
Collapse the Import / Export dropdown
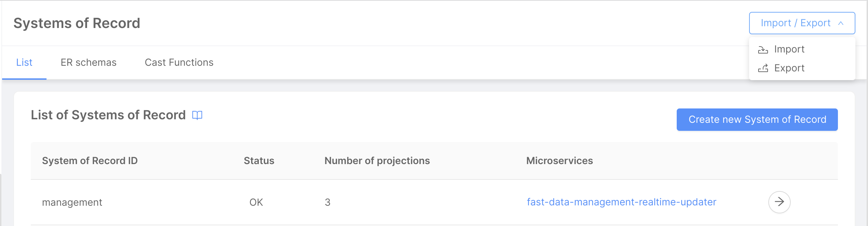pos(802,23)
